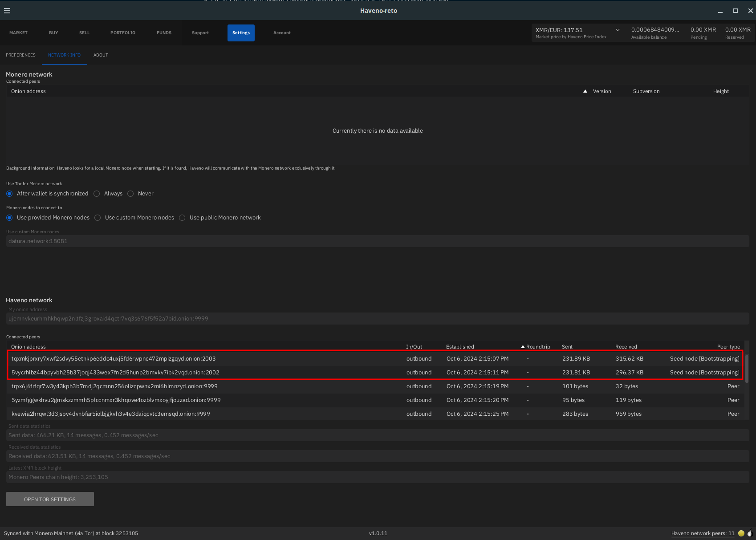Select Never use Tor radio option

point(130,194)
